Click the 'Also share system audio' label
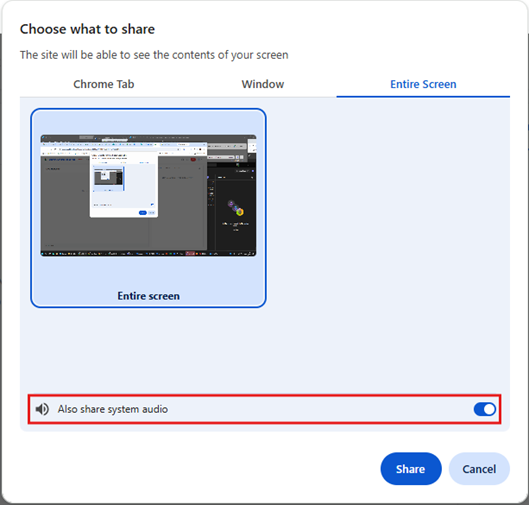529x505 pixels. tap(113, 409)
